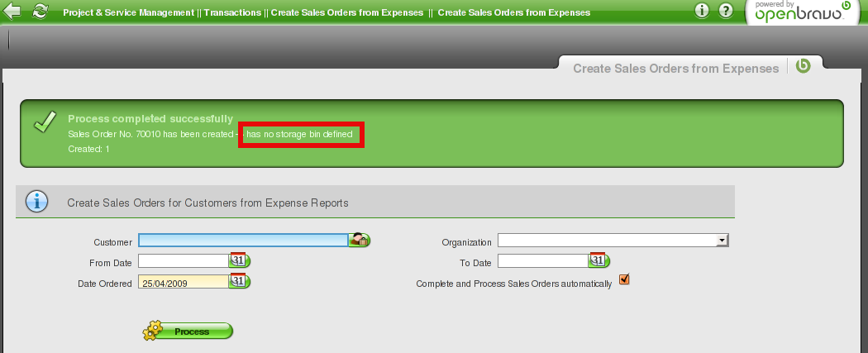Viewport: 868px width, 353px height.
Task: Click the Organization label
Action: coord(467,242)
